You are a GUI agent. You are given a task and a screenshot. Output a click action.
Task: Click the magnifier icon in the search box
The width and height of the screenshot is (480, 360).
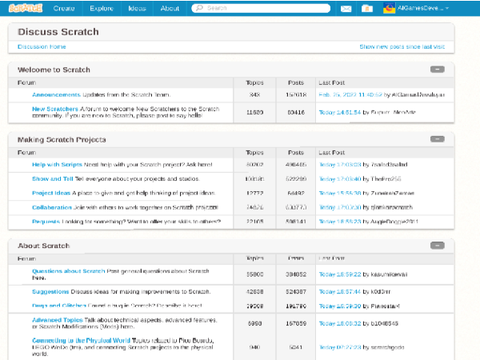click(199, 8)
